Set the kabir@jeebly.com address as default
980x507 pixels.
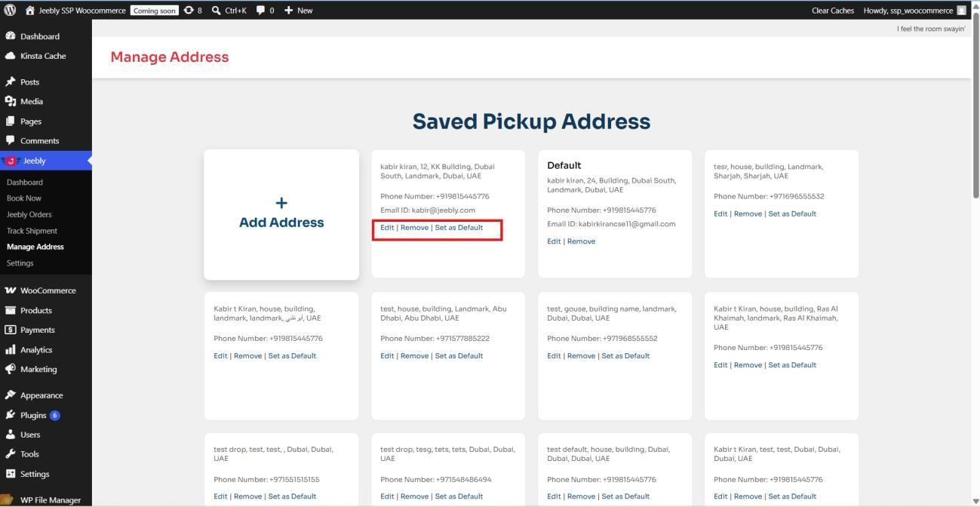click(x=459, y=228)
